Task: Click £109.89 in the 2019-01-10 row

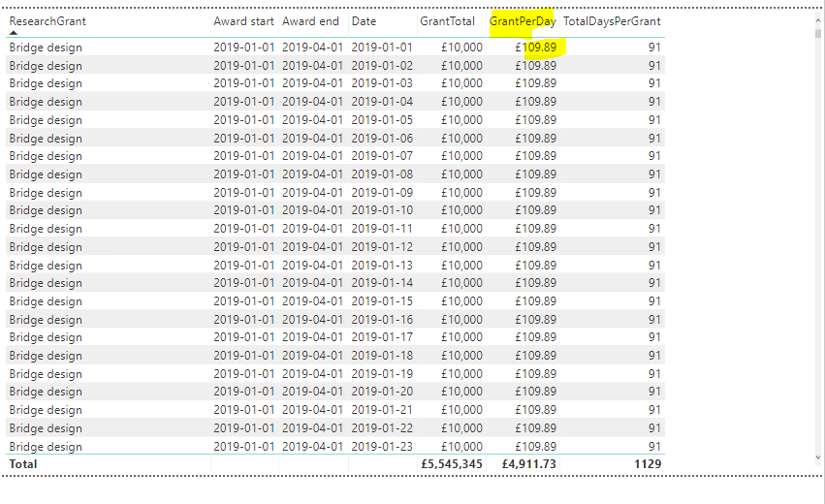Action: pyautogui.click(x=535, y=210)
